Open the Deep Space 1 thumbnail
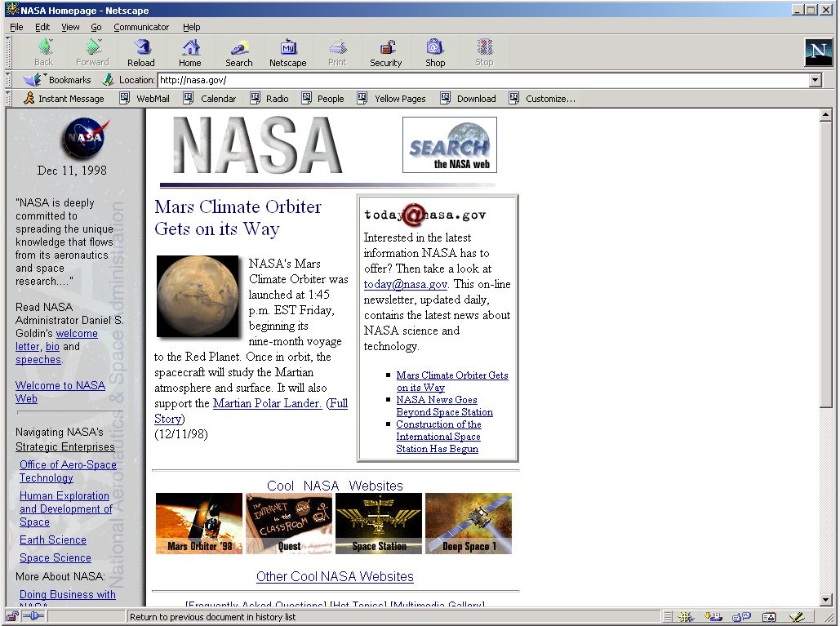840x626 pixels. tap(469, 523)
